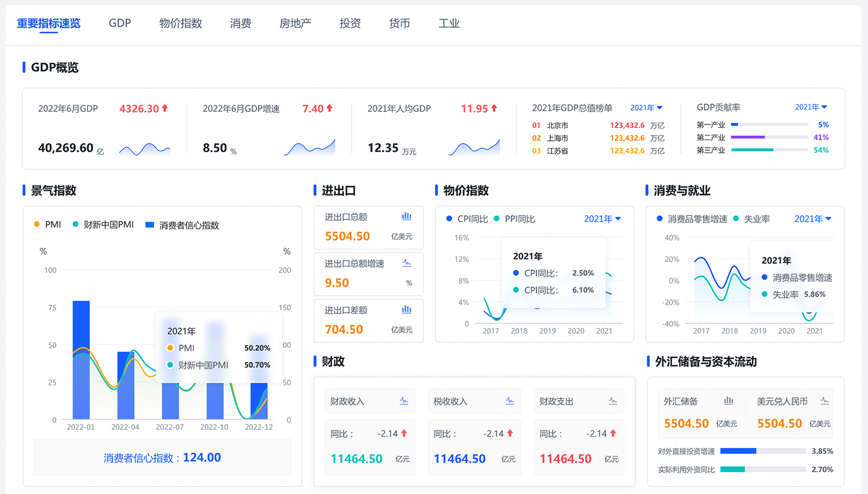Expand 2021年 dropdown in 物价指数 chart
868x494 pixels.
click(x=602, y=219)
